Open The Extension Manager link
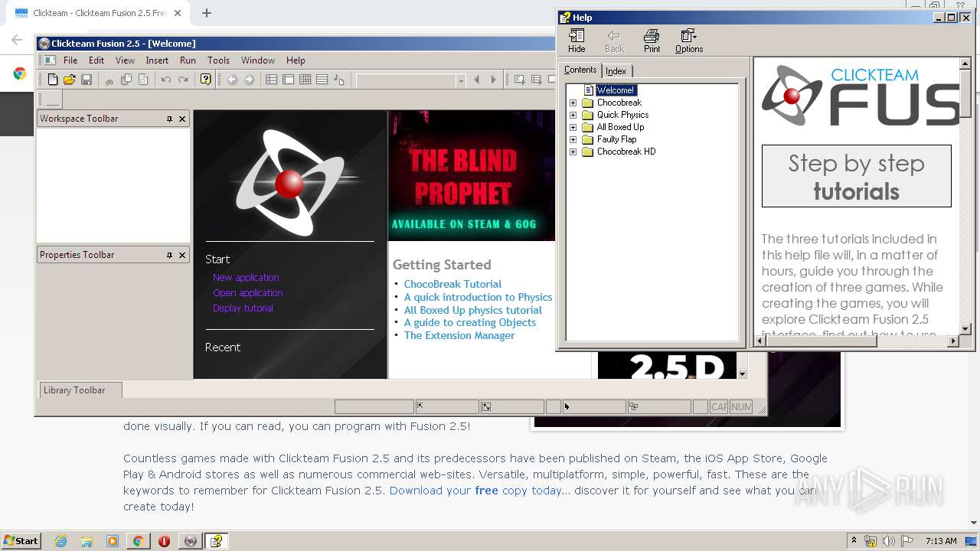 (459, 335)
